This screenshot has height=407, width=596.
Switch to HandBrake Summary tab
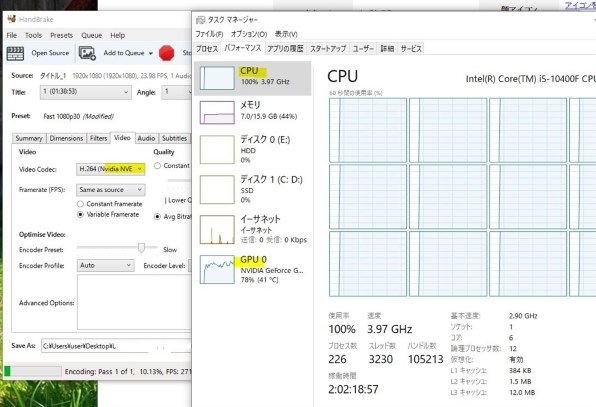tap(29, 138)
